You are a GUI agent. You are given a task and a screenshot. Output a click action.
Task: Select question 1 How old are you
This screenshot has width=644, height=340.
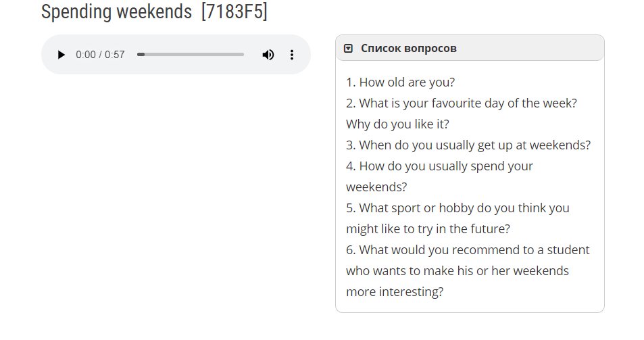pyautogui.click(x=401, y=82)
